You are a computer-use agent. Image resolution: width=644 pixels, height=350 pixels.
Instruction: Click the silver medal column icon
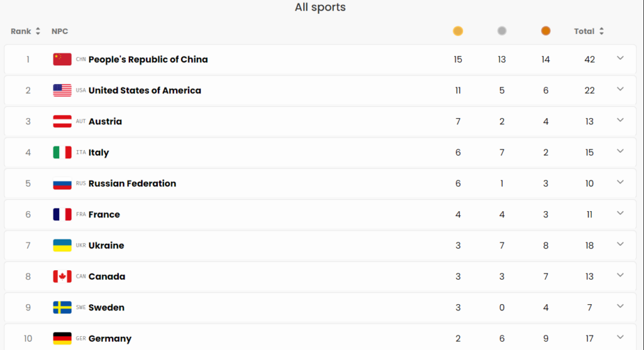pos(502,31)
